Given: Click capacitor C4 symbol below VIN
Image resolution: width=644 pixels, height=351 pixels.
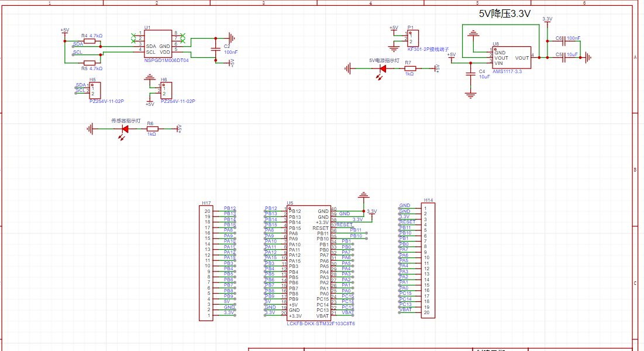Looking at the screenshot, I should tap(469, 74).
